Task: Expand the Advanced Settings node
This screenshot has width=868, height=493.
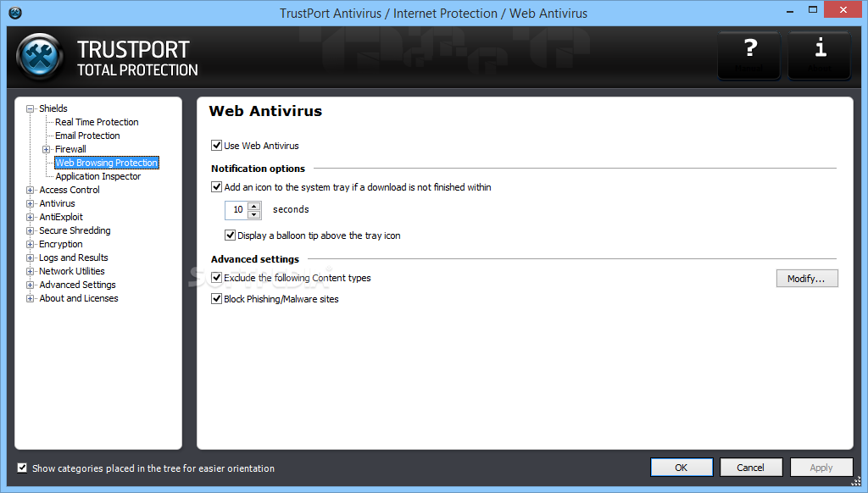Action: (30, 285)
